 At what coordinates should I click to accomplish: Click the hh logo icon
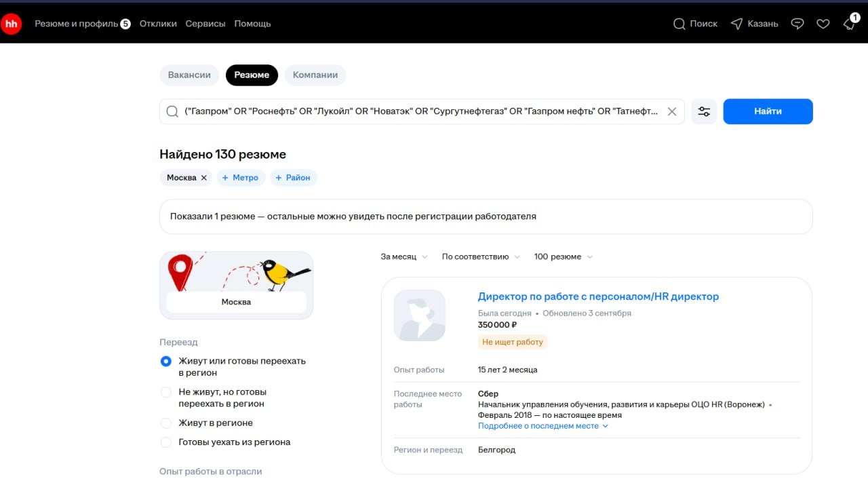[11, 24]
